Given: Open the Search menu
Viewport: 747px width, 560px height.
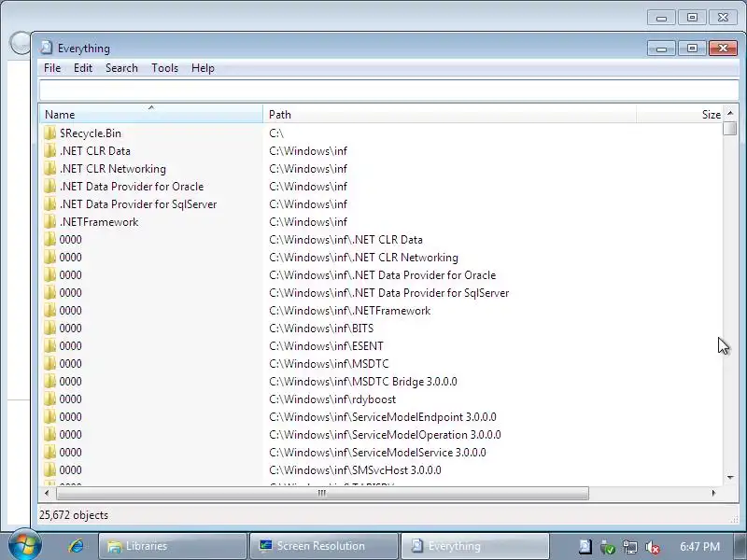Looking at the screenshot, I should click(x=121, y=68).
